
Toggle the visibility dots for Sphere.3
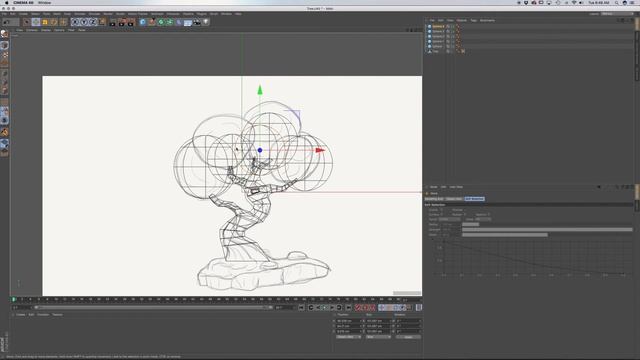tap(453, 31)
